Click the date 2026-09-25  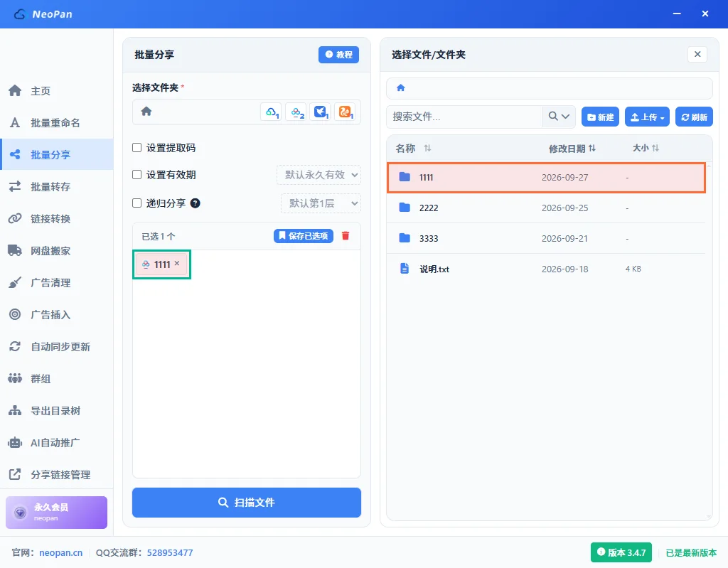(564, 208)
